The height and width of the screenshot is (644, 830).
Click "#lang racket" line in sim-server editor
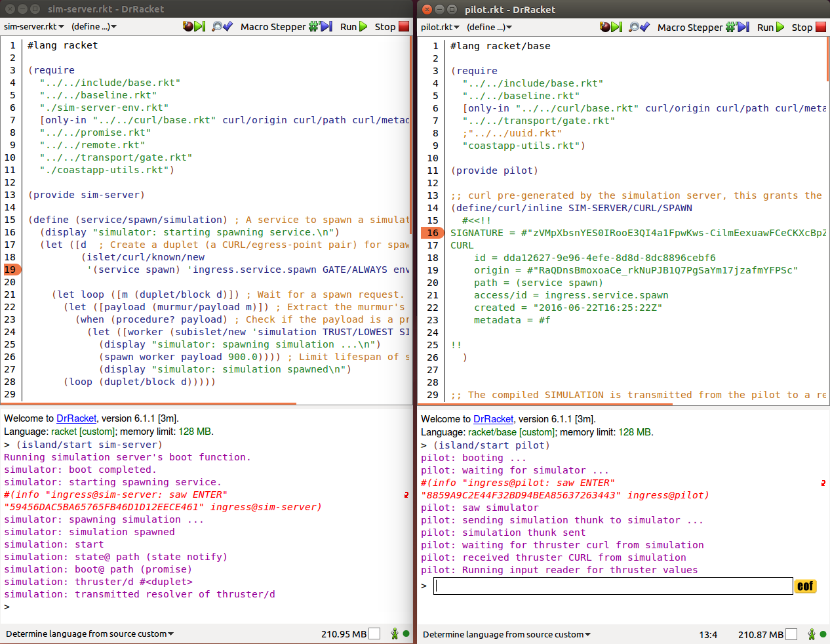(x=62, y=45)
